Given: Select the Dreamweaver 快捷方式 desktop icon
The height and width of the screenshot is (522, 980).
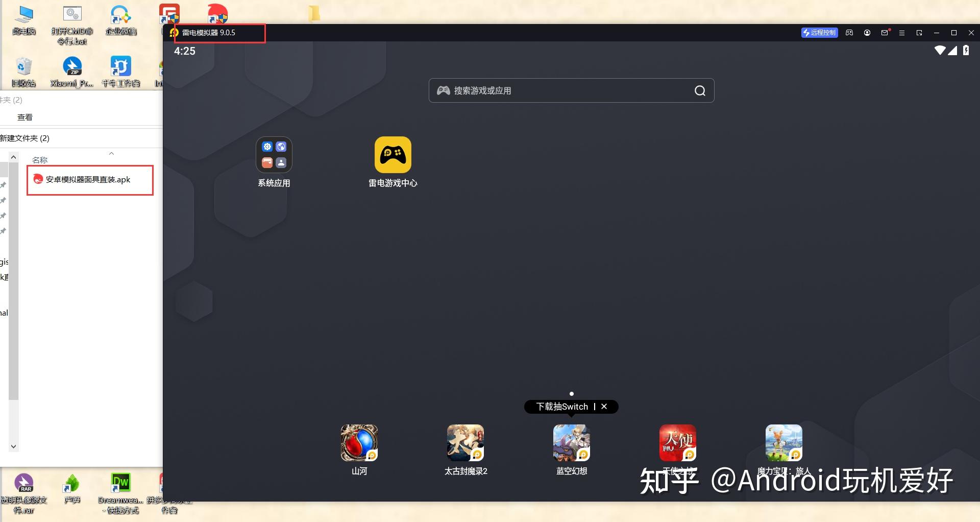Looking at the screenshot, I should (x=120, y=493).
